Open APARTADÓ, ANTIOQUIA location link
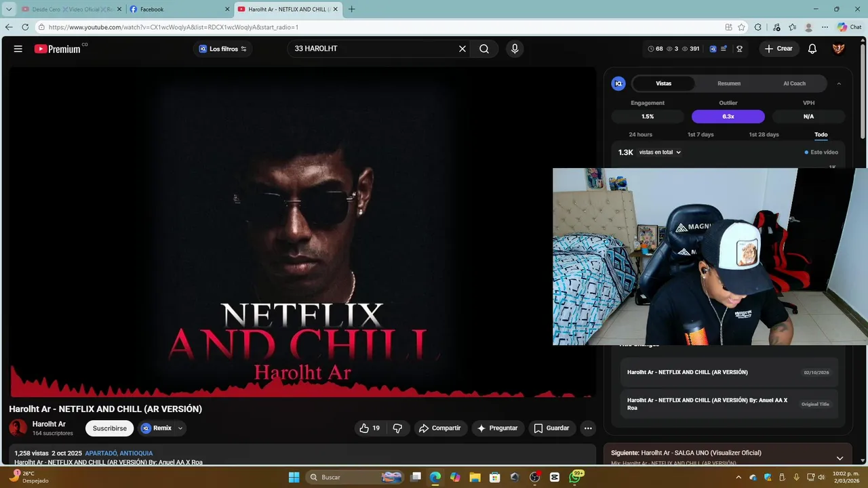Image resolution: width=868 pixels, height=488 pixels. 119,453
